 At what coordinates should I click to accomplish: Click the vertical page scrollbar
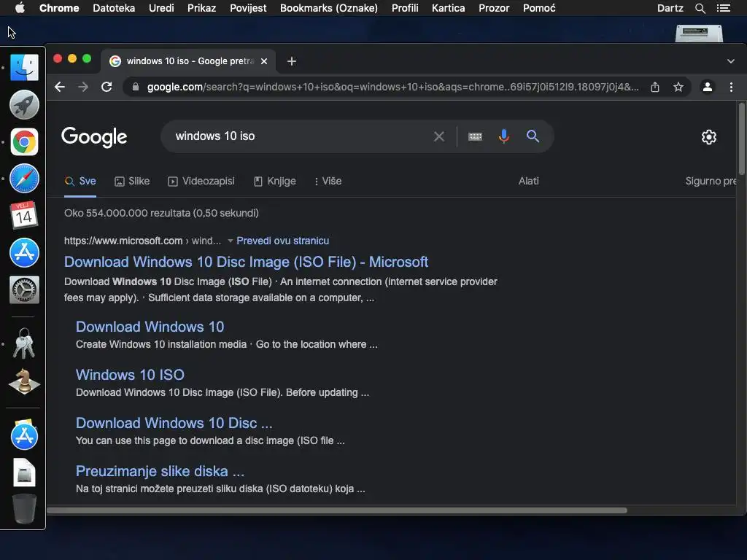click(x=742, y=139)
